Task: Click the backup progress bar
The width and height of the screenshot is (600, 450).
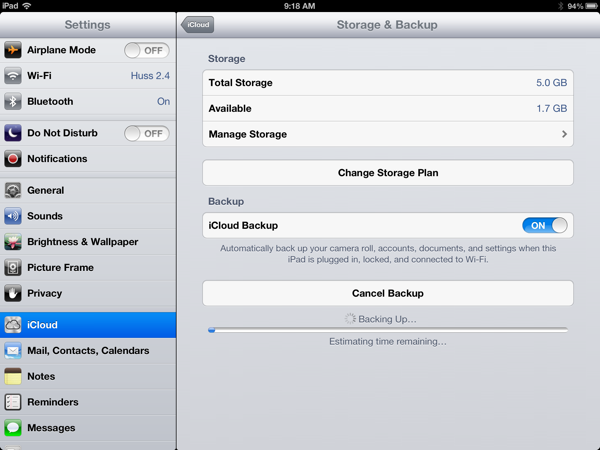Action: coord(388,329)
